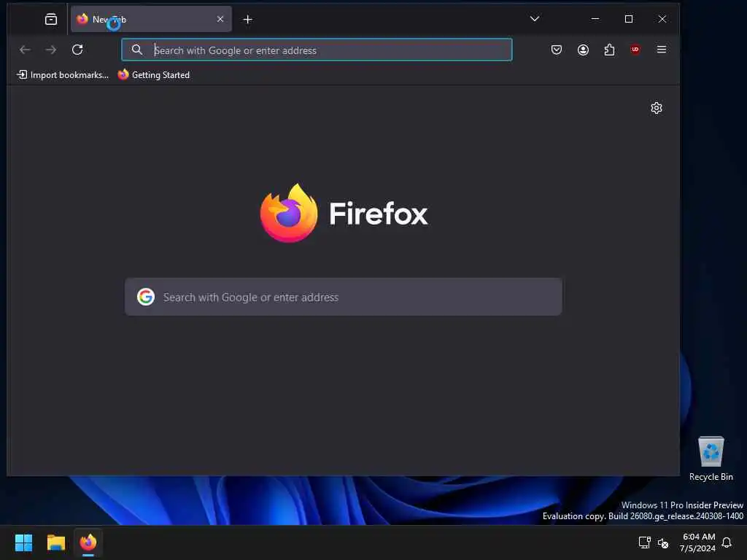Image resolution: width=747 pixels, height=560 pixels.
Task: Open the network status tray icon
Action: click(645, 542)
